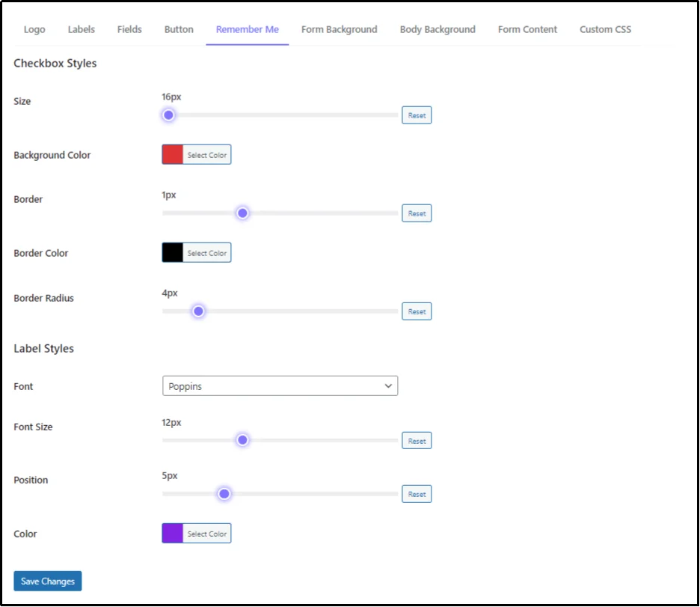Open the Body Background tab
Image resolution: width=700 pixels, height=607 pixels.
point(437,29)
